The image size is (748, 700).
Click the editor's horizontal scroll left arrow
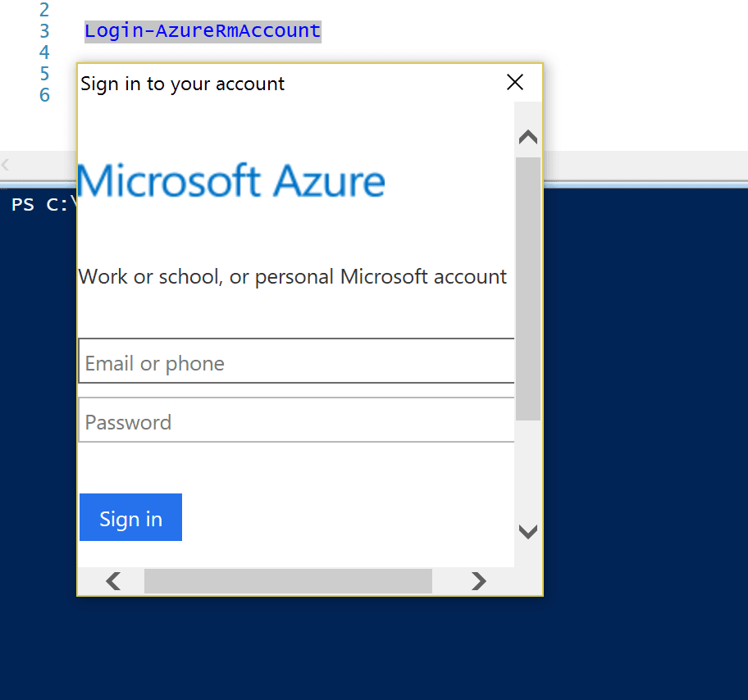6,165
